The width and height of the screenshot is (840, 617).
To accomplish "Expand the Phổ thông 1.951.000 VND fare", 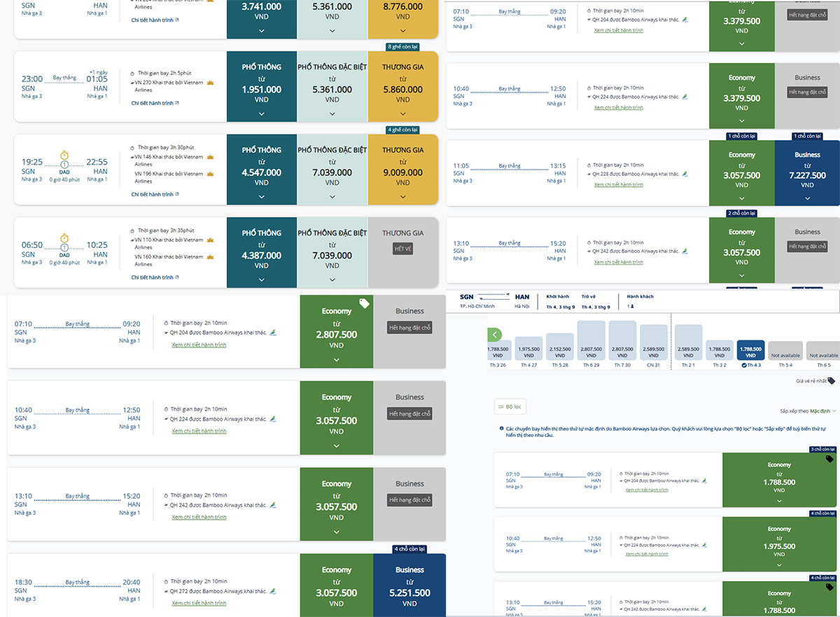I will point(261,113).
